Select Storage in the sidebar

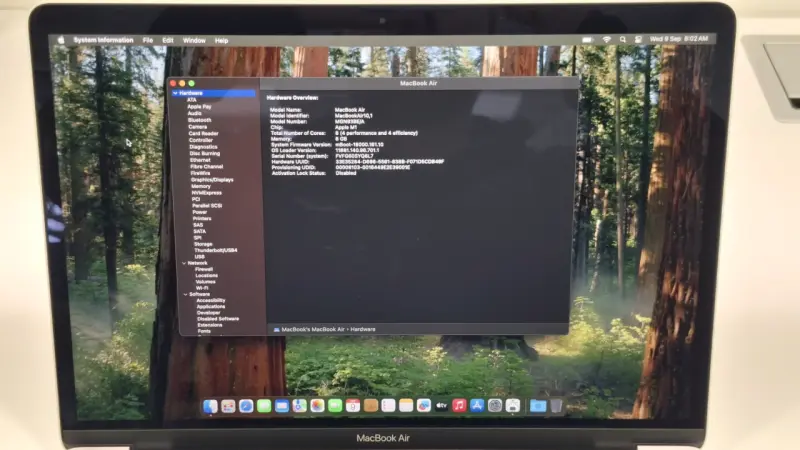[203, 244]
